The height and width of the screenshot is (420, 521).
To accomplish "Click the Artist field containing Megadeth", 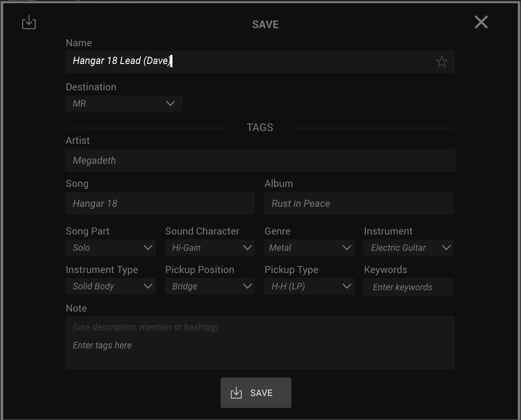I will pyautogui.click(x=260, y=161).
